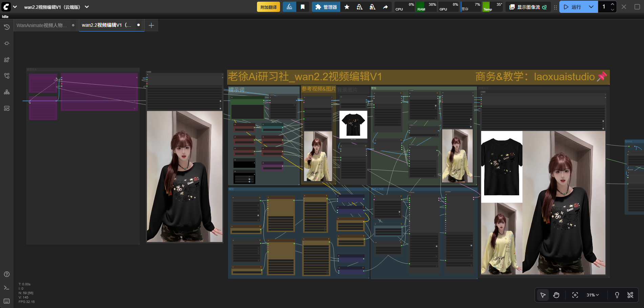Increase the batch count stepper

[612, 4]
